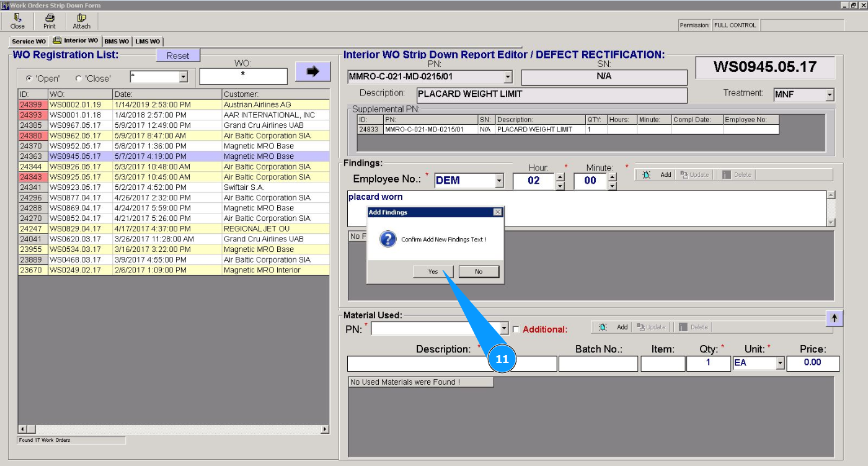Click the black right-arrow search button

click(x=312, y=71)
